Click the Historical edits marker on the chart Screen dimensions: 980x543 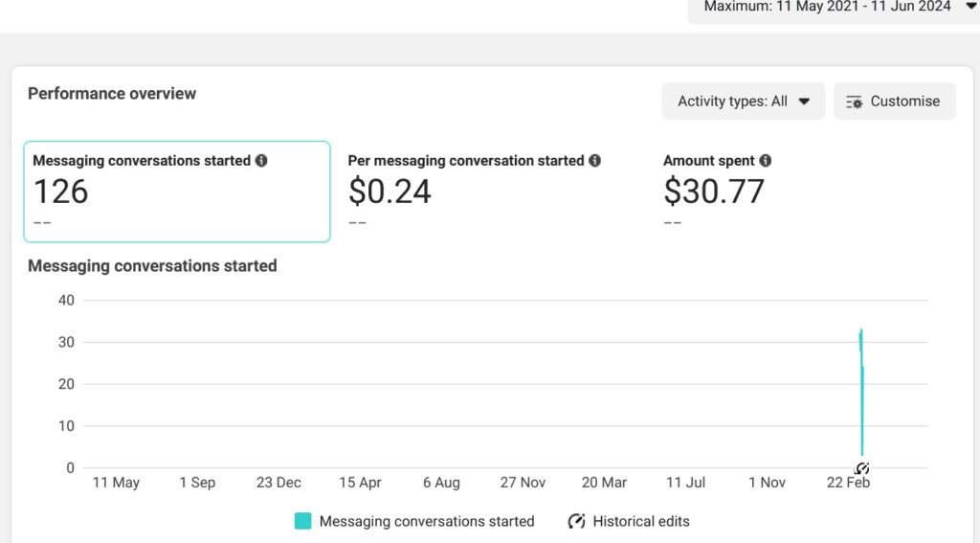point(861,468)
